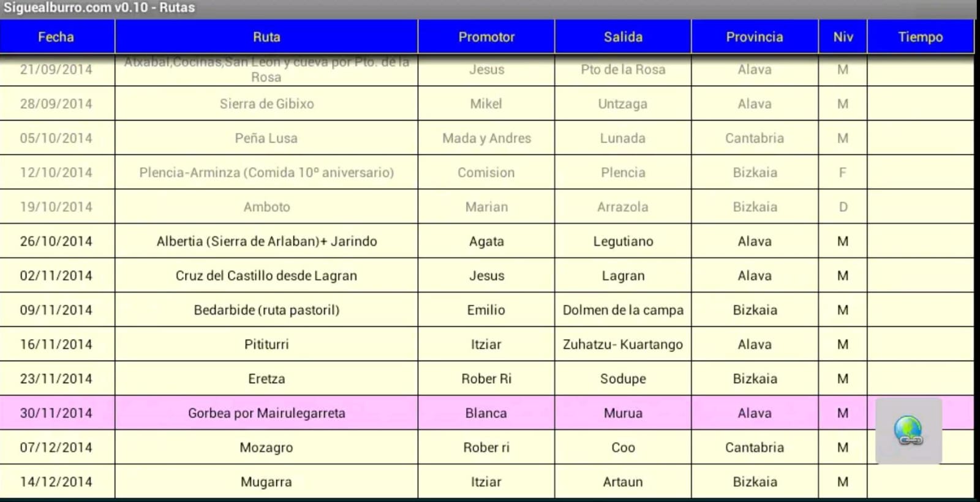Screen dimensions: 980x502
Task: Click the Albertia (Sierra de Arlaban)+ Jarindo row
Action: (x=266, y=242)
